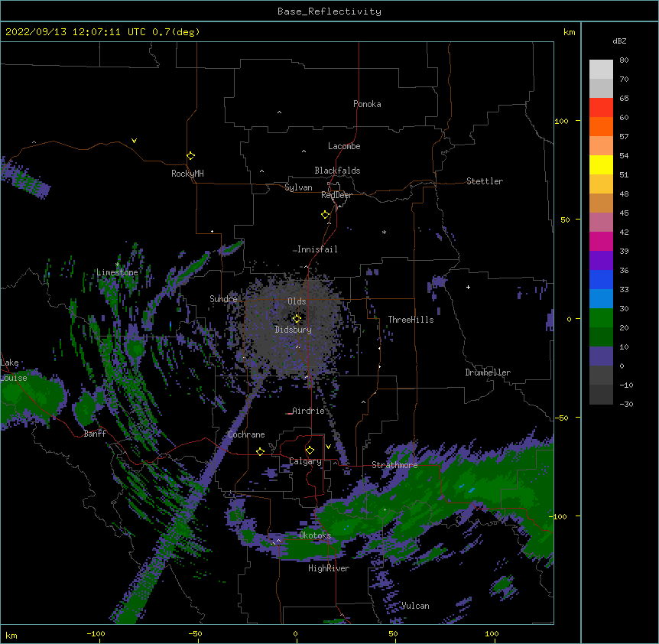659x644 pixels.
Task: Click the Lake Louise label at left edge
Action: 14,370
